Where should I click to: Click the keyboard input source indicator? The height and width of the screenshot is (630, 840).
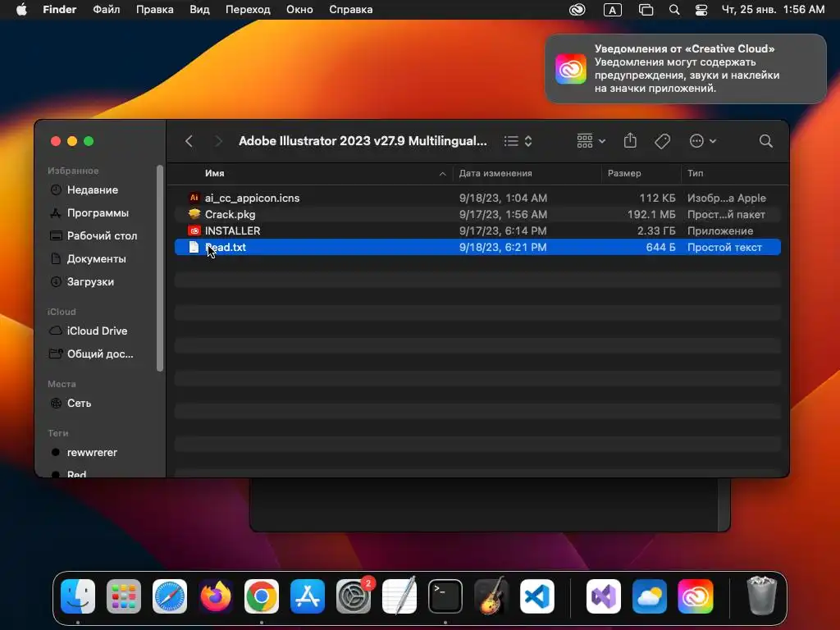tap(612, 10)
